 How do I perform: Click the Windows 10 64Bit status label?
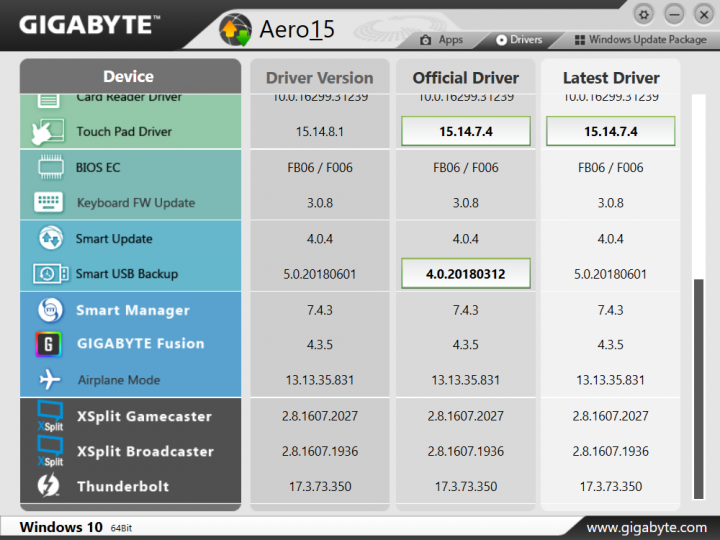[76, 527]
